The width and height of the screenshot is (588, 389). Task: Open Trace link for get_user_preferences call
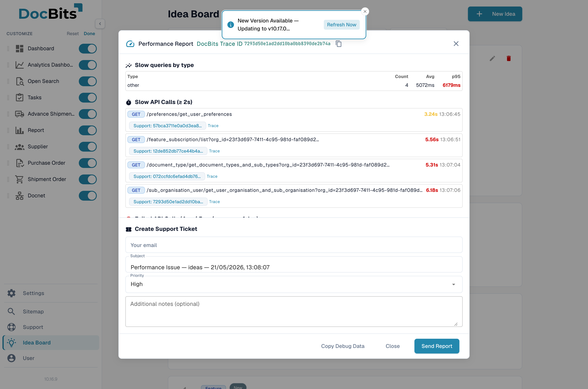pyautogui.click(x=213, y=126)
